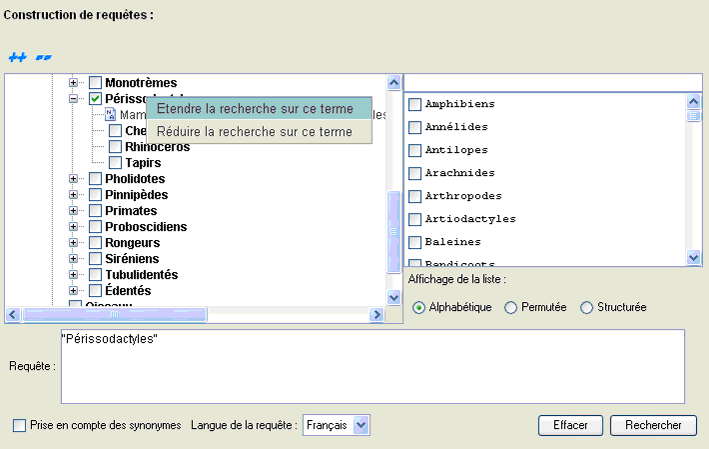Choose 'Etendre la recherche sur ce terme'

[256, 108]
